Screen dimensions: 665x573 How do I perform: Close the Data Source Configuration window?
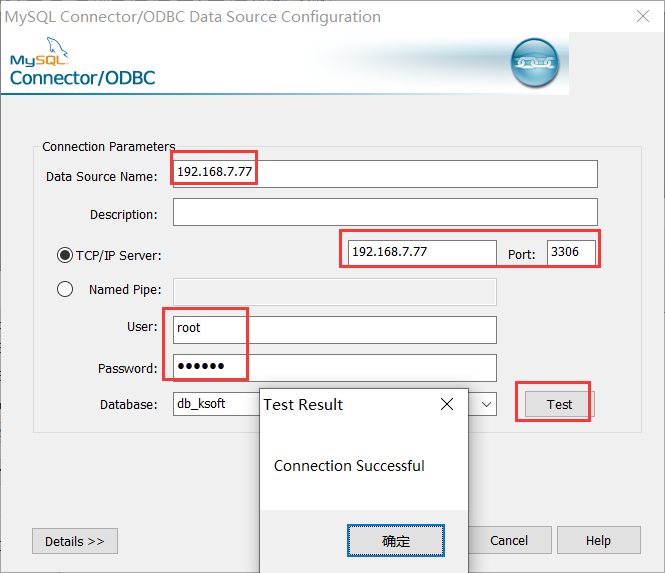641,17
